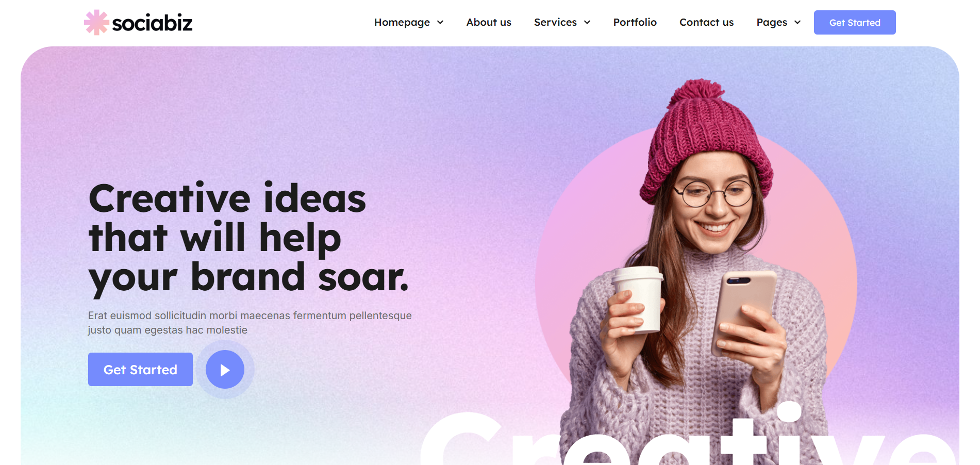Viewport: 980px width, 465px height.
Task: Select the Pages nav item
Action: 772,22
